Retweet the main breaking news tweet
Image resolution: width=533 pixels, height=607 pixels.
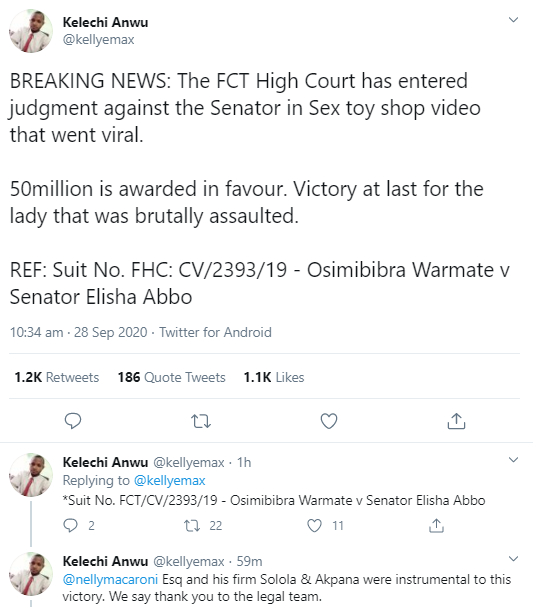point(201,421)
